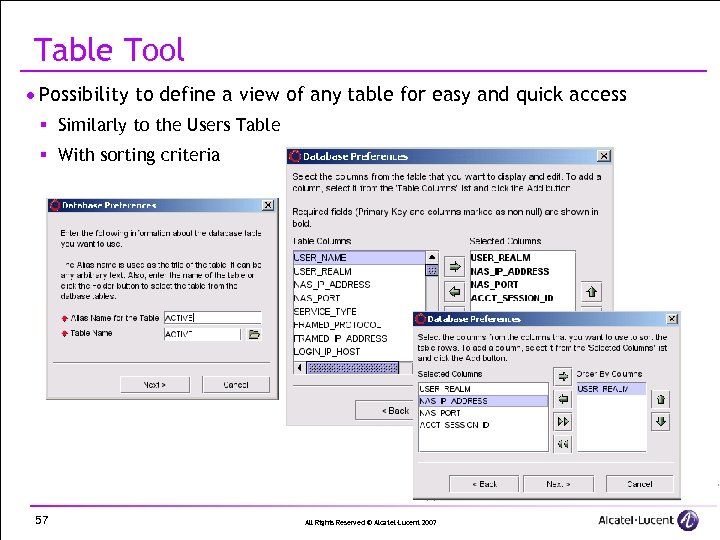
Task: Select bold ACCT_SESSION_ID in middle dialog Selected Columns
Action: coord(523,298)
